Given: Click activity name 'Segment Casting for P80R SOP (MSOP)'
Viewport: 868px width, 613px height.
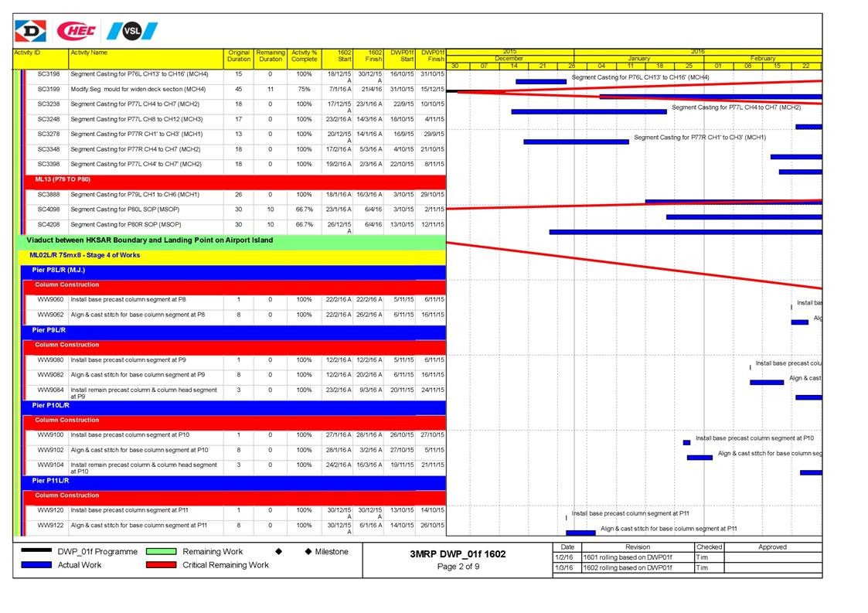Looking at the screenshot, I should (126, 225).
